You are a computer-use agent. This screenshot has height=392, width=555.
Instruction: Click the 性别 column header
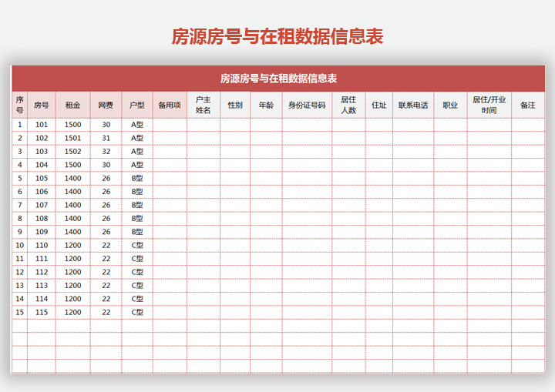click(235, 105)
